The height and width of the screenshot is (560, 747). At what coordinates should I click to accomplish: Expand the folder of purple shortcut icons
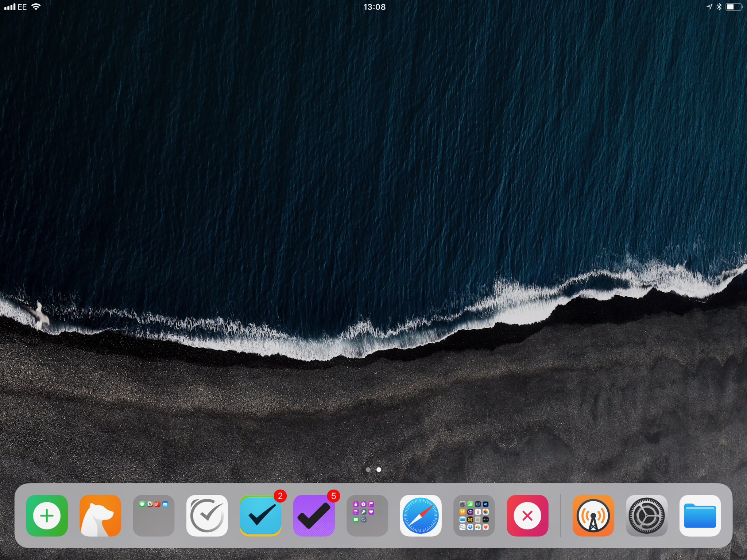[367, 516]
